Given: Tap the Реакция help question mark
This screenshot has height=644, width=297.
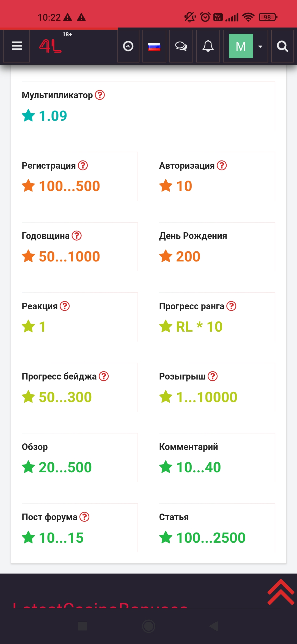Looking at the screenshot, I should (x=65, y=306).
